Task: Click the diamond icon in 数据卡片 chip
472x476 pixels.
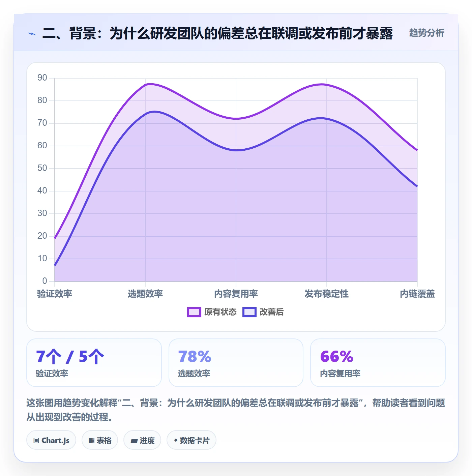Action: 176,440
